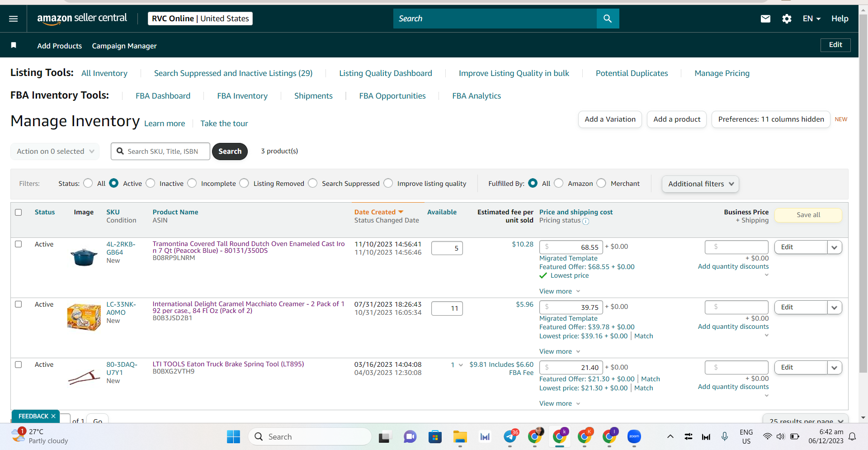
Task: Open the Windows notification bell
Action: 852,436
